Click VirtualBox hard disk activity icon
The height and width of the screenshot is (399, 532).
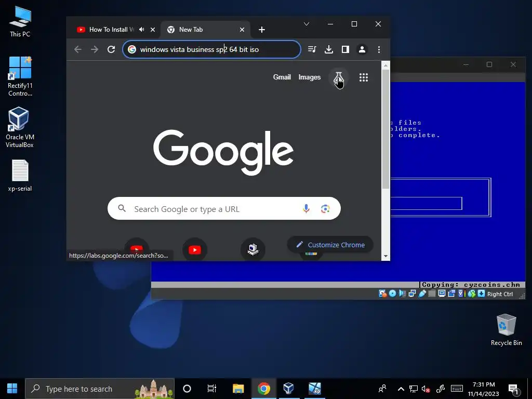[383, 294]
